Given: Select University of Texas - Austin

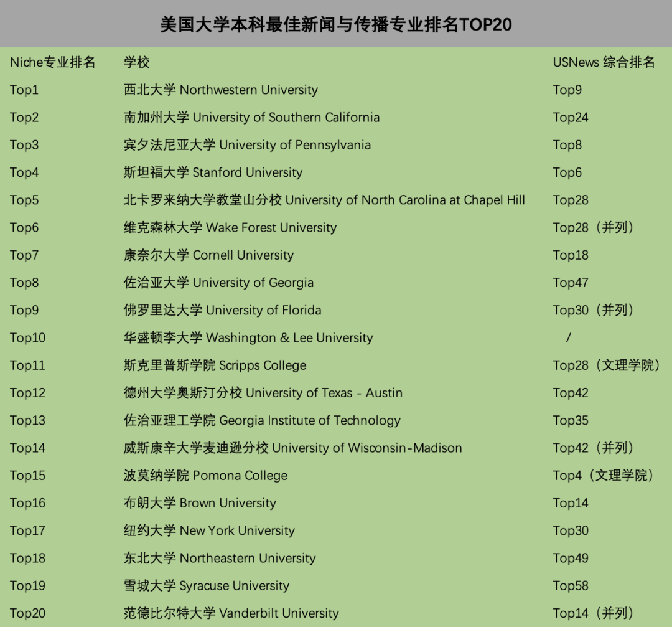Looking at the screenshot, I should 324,393.
